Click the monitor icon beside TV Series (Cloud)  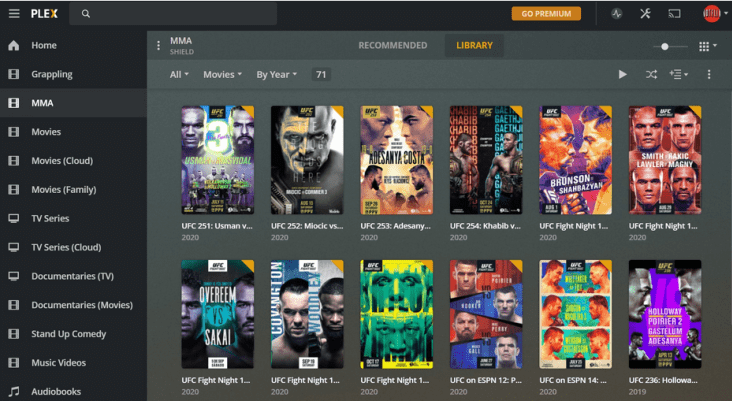point(14,247)
